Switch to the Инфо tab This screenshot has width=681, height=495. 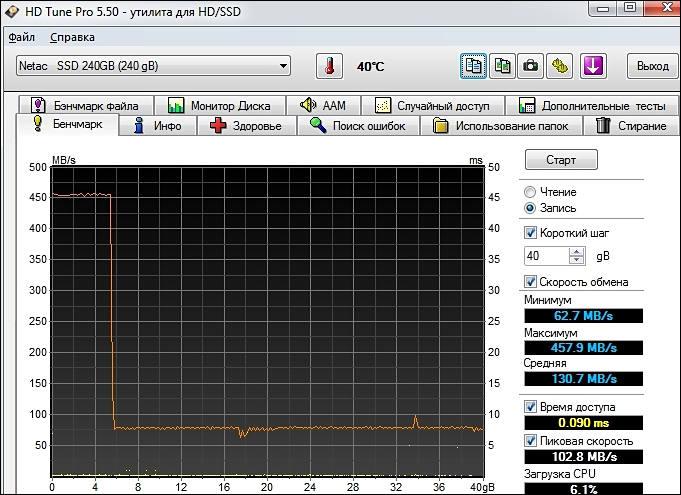(158, 126)
